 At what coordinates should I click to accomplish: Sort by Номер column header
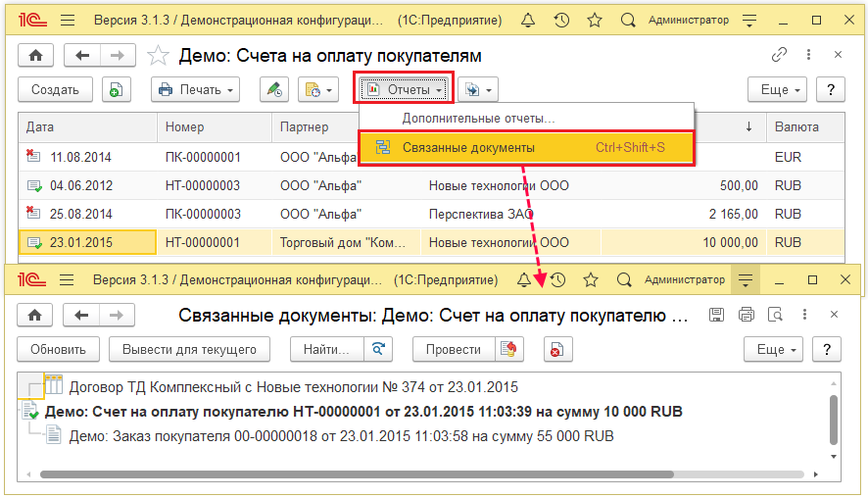[x=215, y=126]
